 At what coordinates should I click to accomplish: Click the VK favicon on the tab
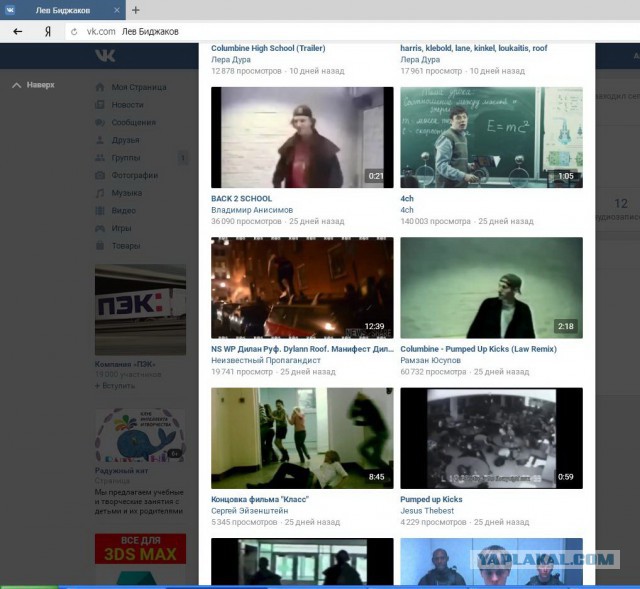(10, 10)
